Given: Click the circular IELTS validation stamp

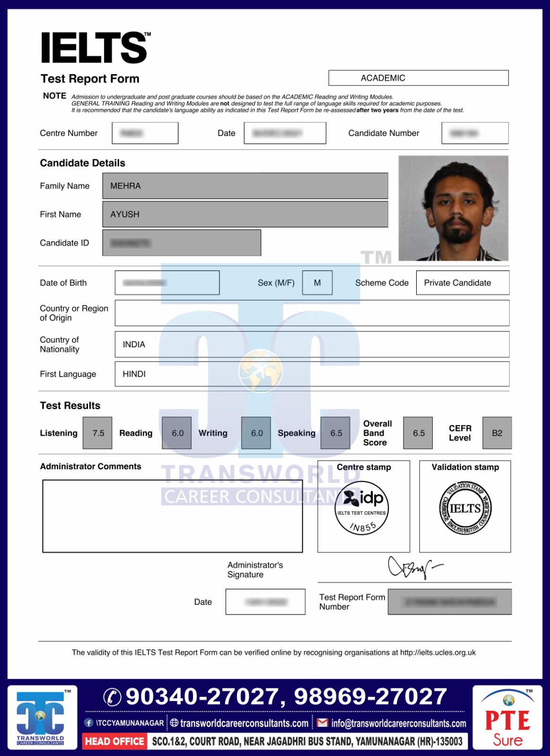Looking at the screenshot, I should tap(465, 509).
